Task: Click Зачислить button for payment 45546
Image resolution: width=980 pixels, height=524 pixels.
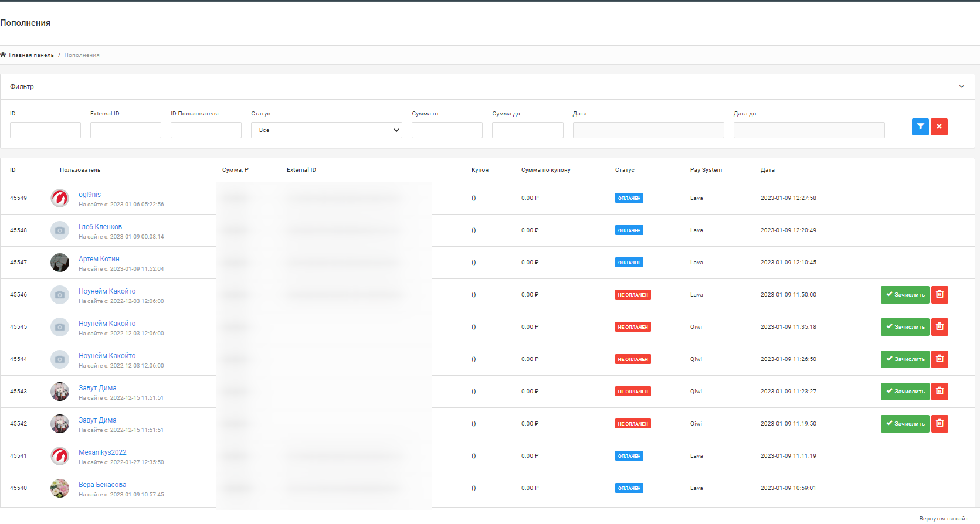Action: [904, 295]
